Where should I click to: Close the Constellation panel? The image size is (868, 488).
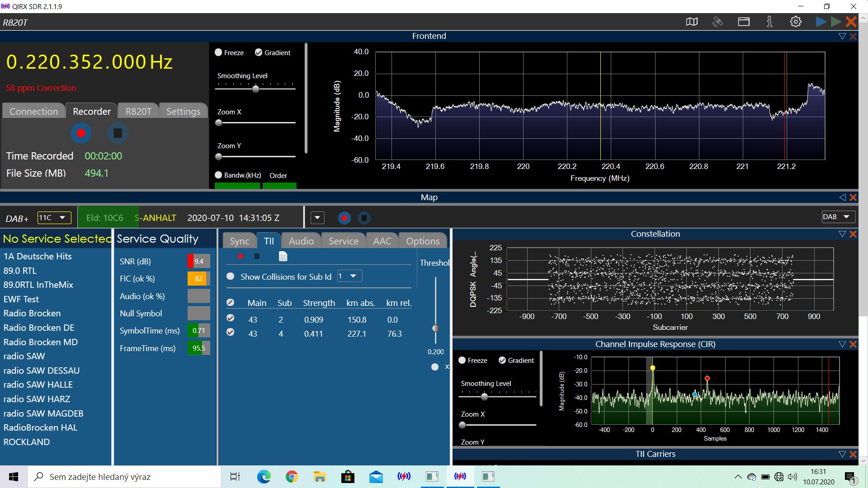853,234
